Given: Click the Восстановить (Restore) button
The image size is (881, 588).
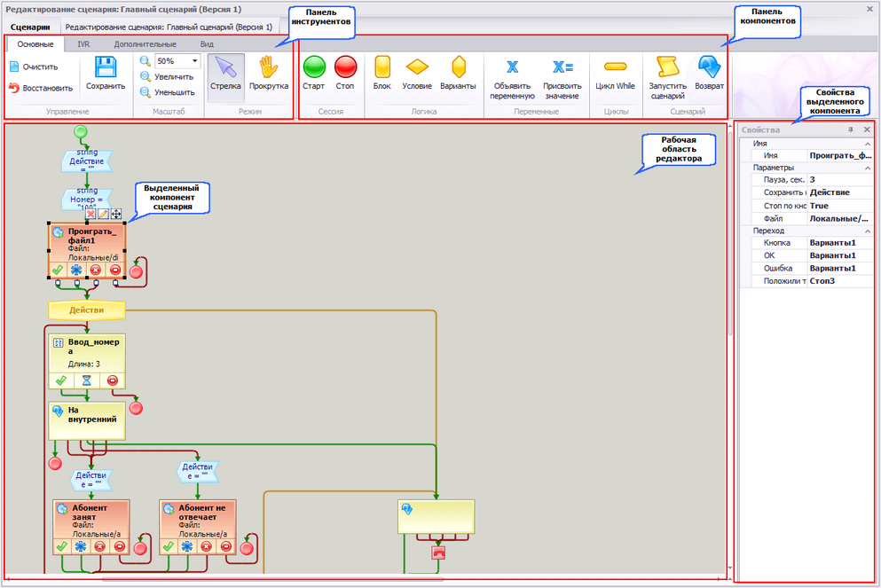Looking at the screenshot, I should pos(41,88).
